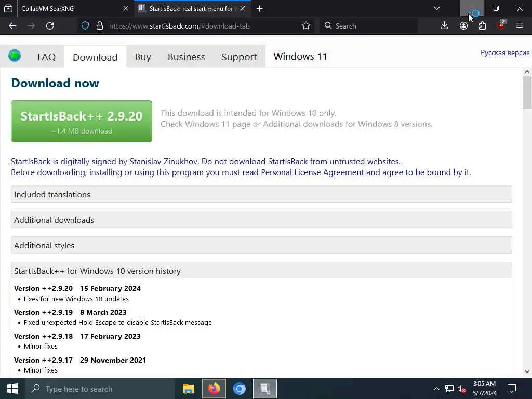Open the taskbar clock showing 3:05 AM

pos(485,389)
